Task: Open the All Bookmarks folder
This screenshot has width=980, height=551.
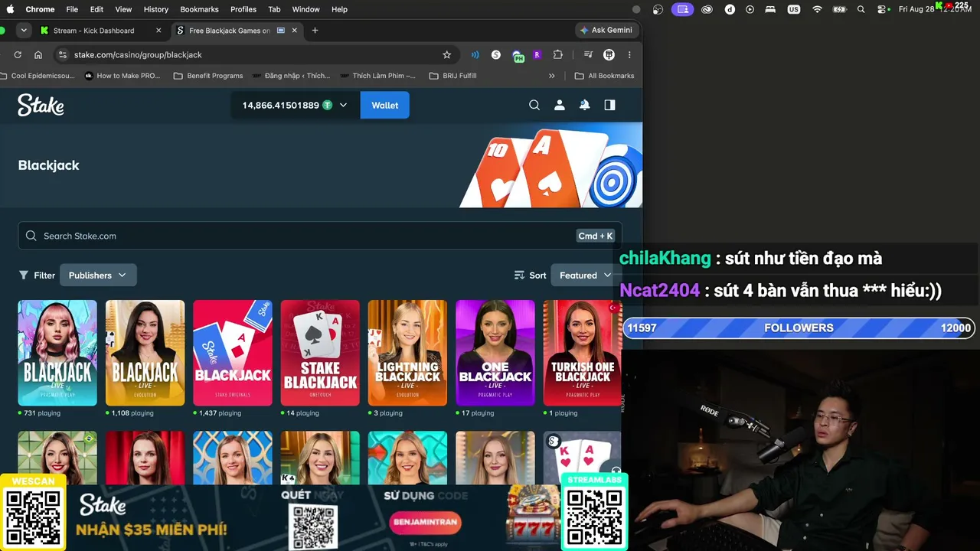Action: click(604, 76)
